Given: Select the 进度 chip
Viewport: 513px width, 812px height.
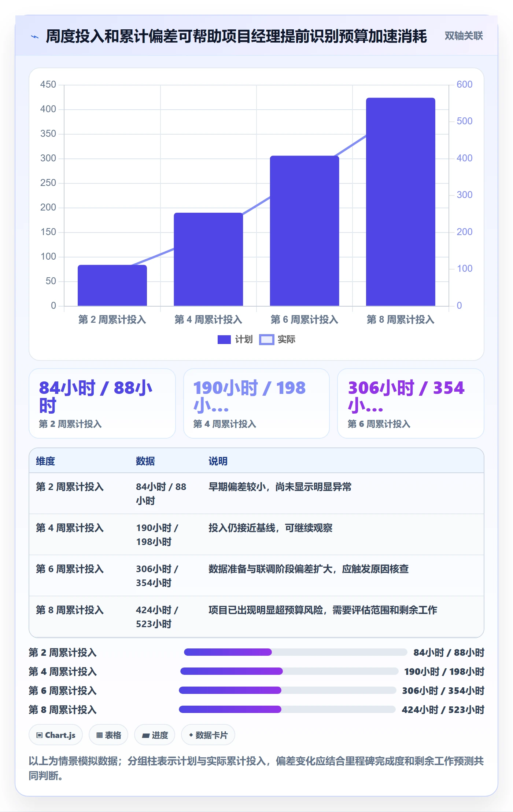Looking at the screenshot, I should click(x=155, y=735).
